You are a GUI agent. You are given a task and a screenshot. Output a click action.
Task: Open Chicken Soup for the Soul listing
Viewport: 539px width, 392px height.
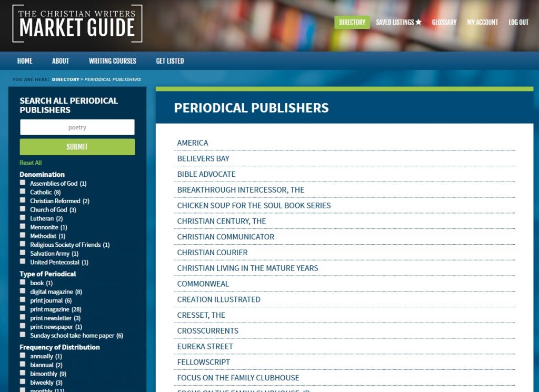(254, 205)
